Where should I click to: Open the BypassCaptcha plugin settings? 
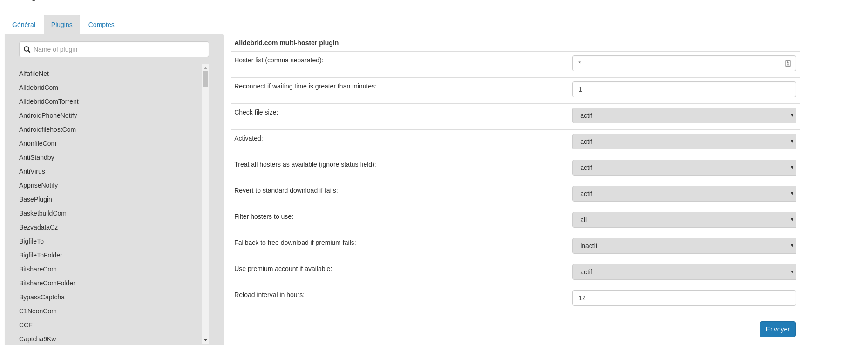point(42,297)
